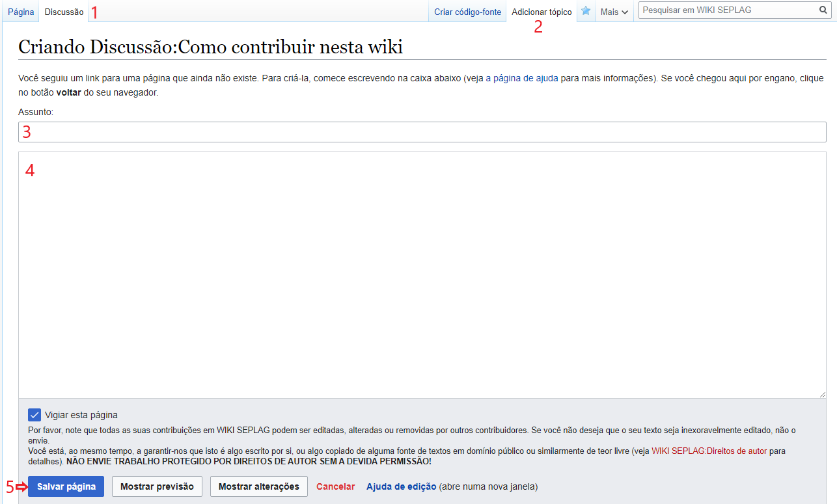Expand the 'Mais' dropdown menu

coord(614,12)
